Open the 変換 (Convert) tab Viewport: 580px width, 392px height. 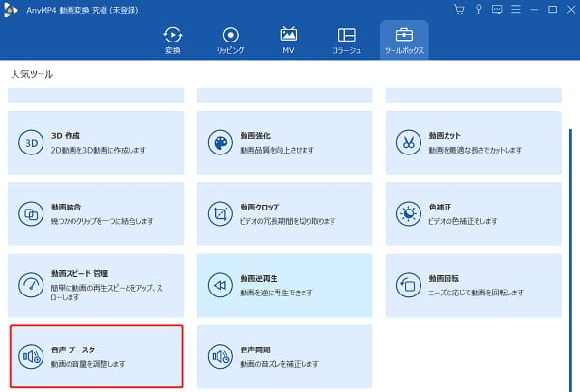173,41
